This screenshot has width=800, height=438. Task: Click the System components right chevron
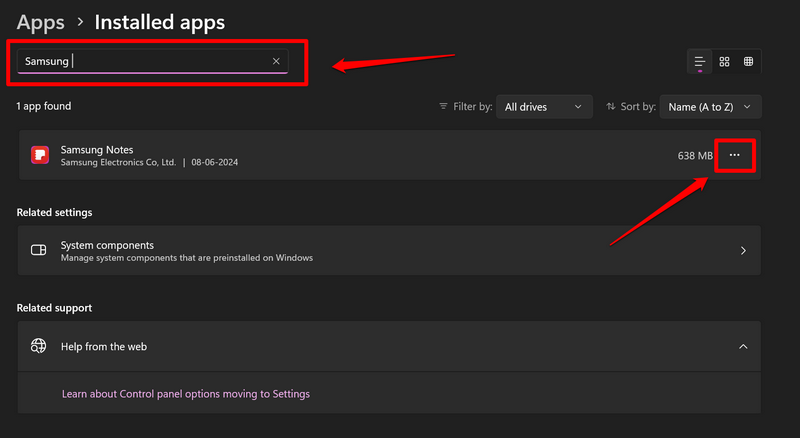[x=742, y=250]
